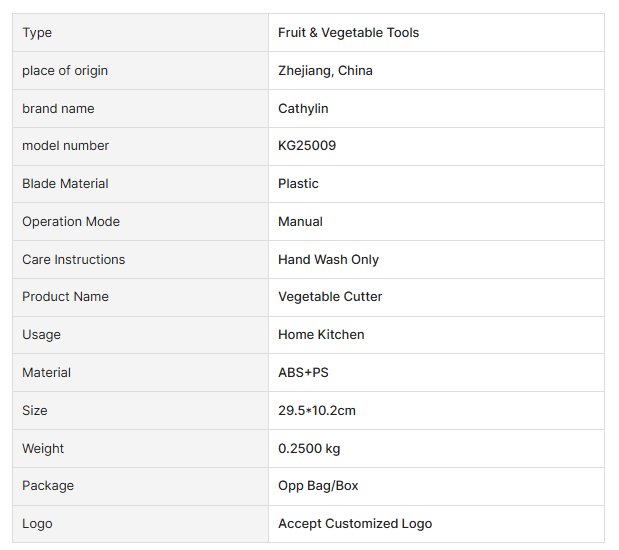Screen dimensions: 619x550
Task: Click model number 'KG25009' cell
Action: [307, 146]
